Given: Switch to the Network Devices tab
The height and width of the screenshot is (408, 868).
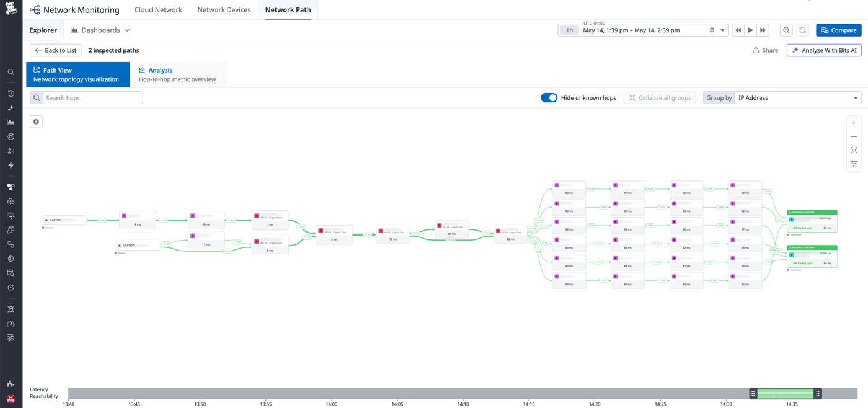Looking at the screenshot, I should [x=224, y=10].
